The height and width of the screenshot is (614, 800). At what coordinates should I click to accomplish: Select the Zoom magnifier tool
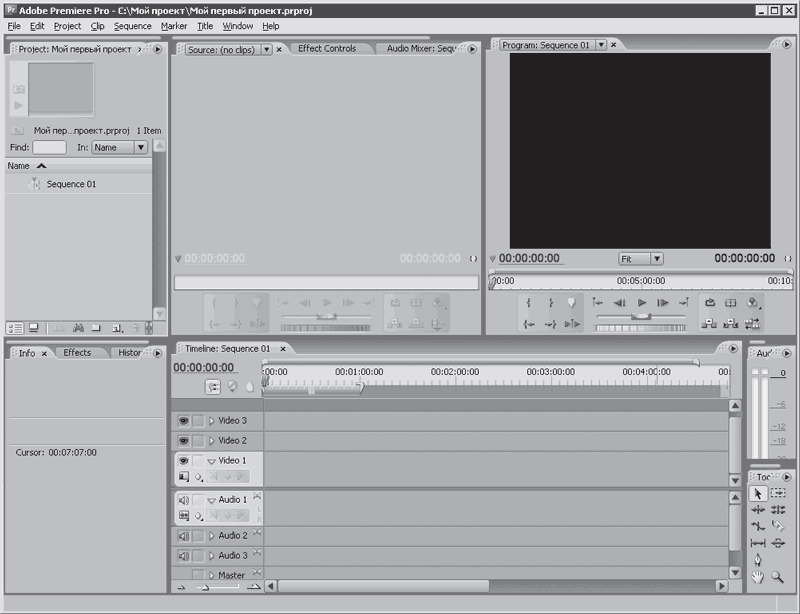(778, 576)
